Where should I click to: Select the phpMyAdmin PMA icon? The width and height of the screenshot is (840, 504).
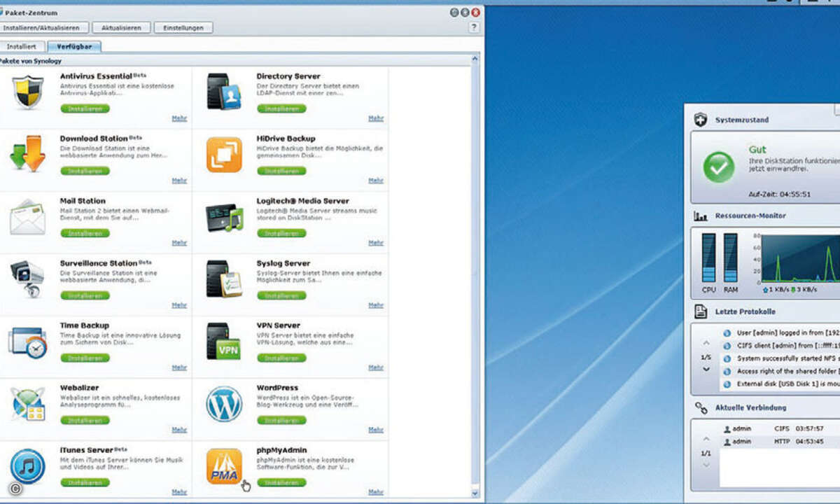tap(224, 466)
